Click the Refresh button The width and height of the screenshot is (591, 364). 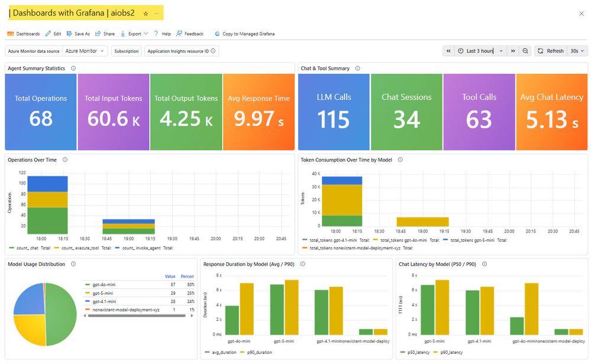[551, 51]
